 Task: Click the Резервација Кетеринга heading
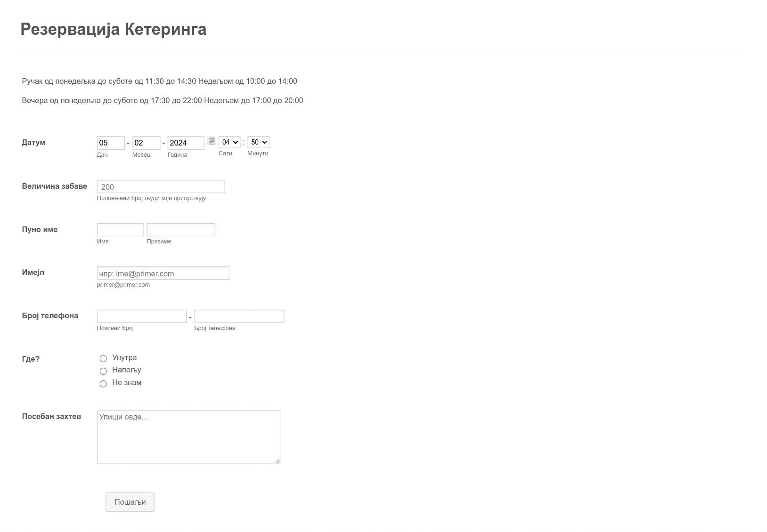[x=114, y=29]
